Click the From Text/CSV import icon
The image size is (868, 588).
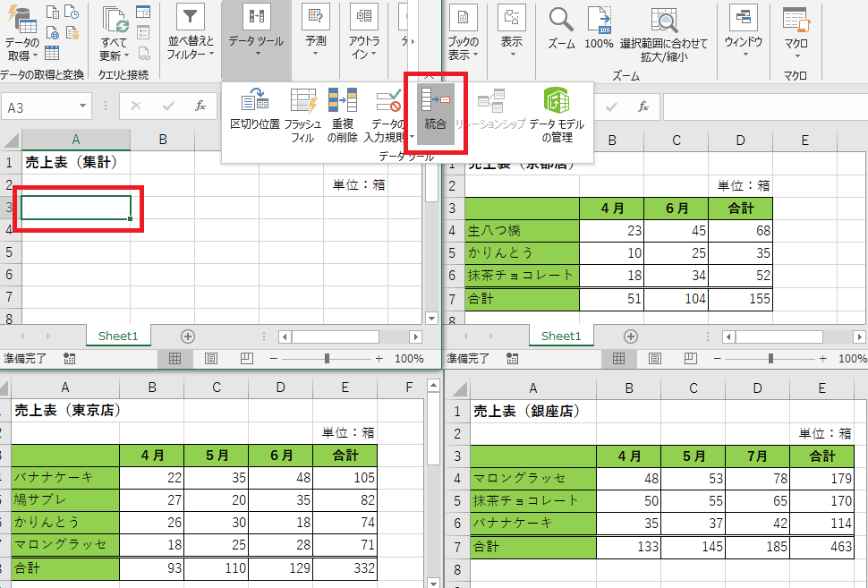pos(53,12)
